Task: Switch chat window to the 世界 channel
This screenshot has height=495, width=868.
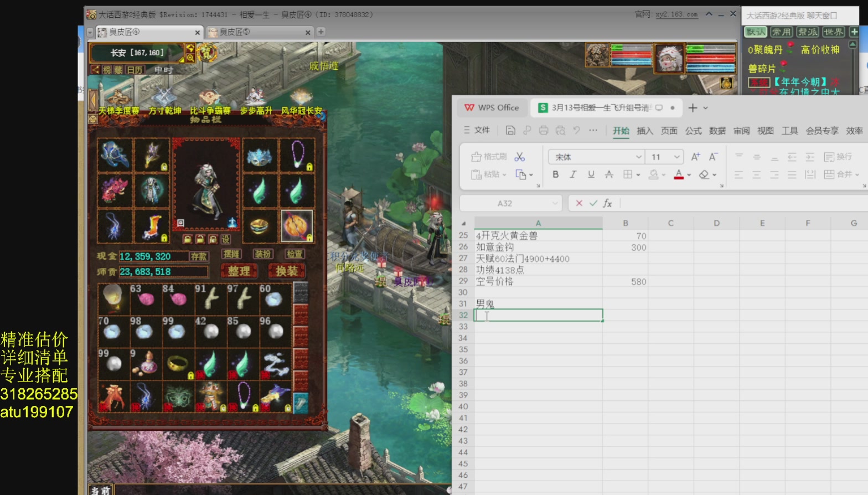Action: (x=834, y=32)
